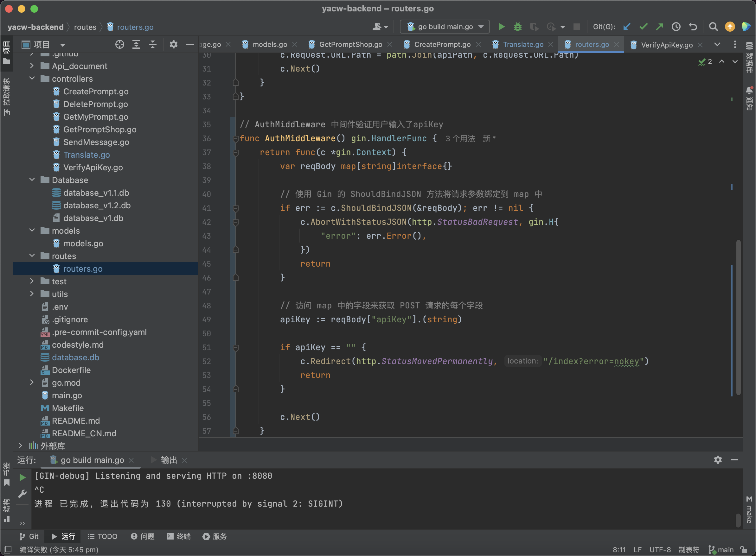The height and width of the screenshot is (556, 756).
Task: Open main.go in project tree
Action: [x=67, y=395]
